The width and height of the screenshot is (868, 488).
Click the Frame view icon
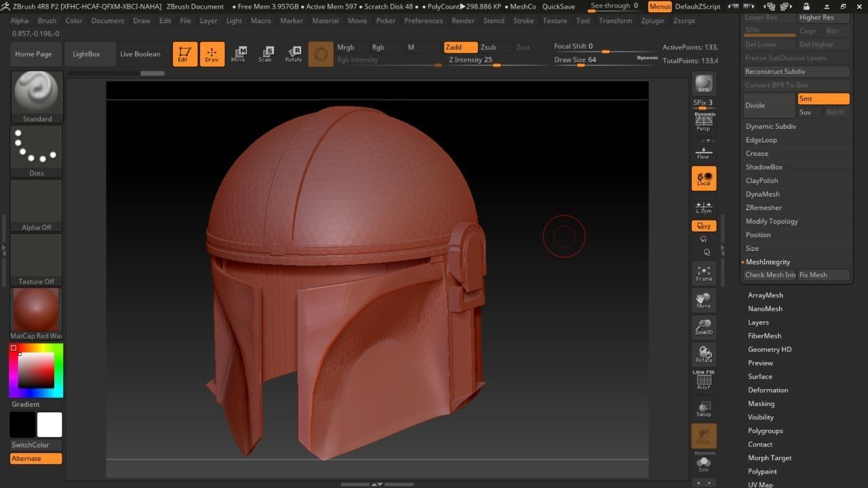pos(704,274)
